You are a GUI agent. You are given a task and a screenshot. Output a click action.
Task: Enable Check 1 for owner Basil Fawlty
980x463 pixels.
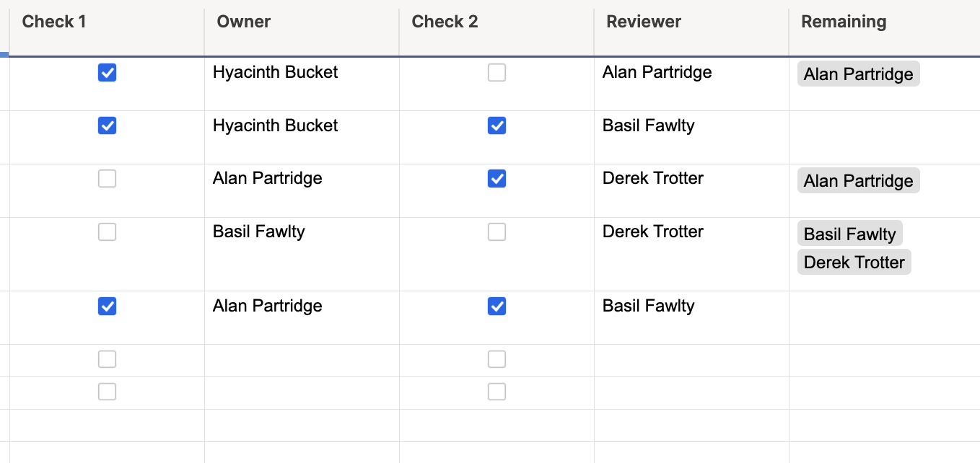coord(107,231)
